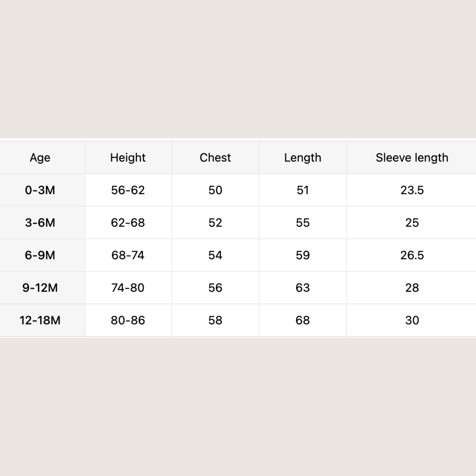
Task: Select the 0-3M age row label
Action: point(40,190)
